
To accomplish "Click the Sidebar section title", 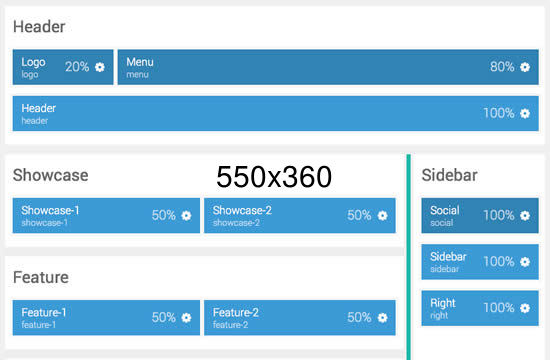I will coord(449,175).
